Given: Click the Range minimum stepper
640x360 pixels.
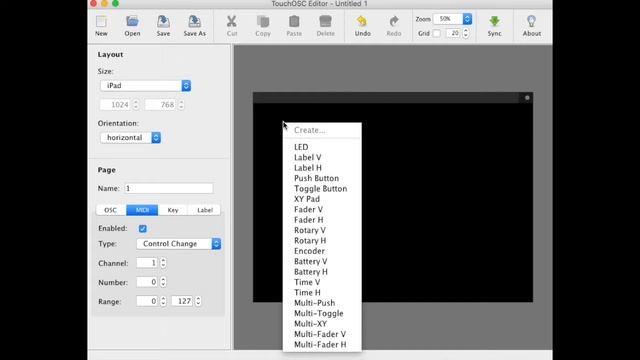Looking at the screenshot, I should click(163, 301).
